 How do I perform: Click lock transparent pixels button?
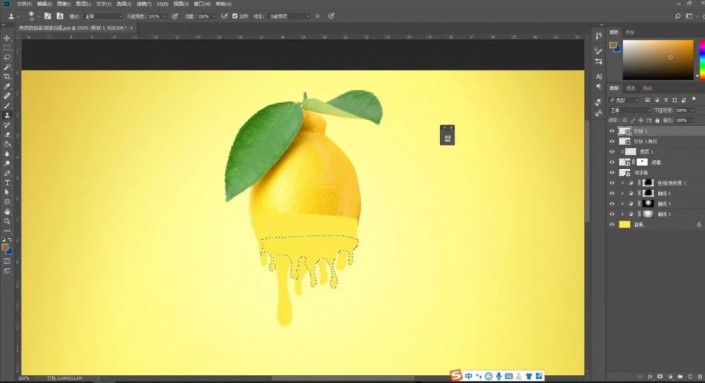(x=625, y=120)
